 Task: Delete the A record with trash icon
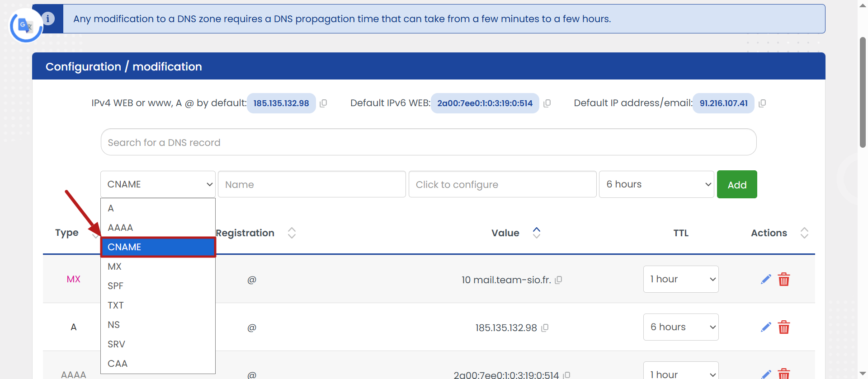pos(784,328)
